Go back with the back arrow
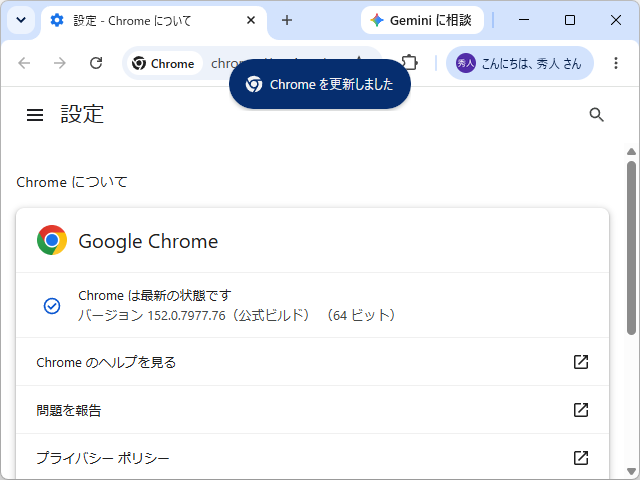The height and width of the screenshot is (480, 640). coord(24,63)
